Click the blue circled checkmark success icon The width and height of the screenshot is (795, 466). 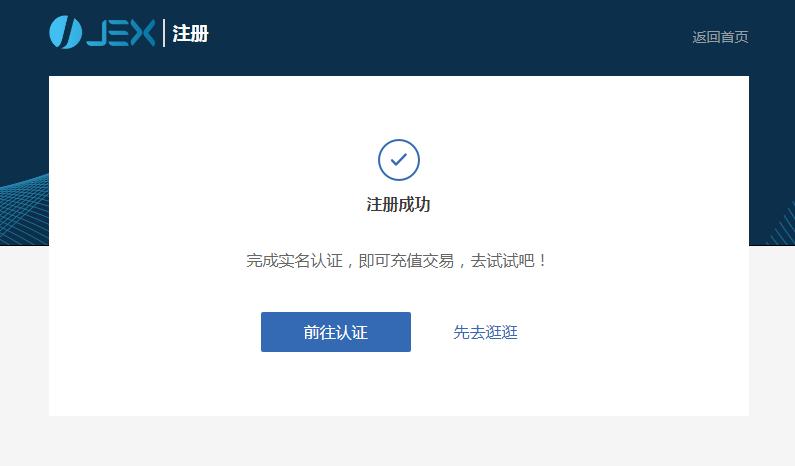[399, 160]
